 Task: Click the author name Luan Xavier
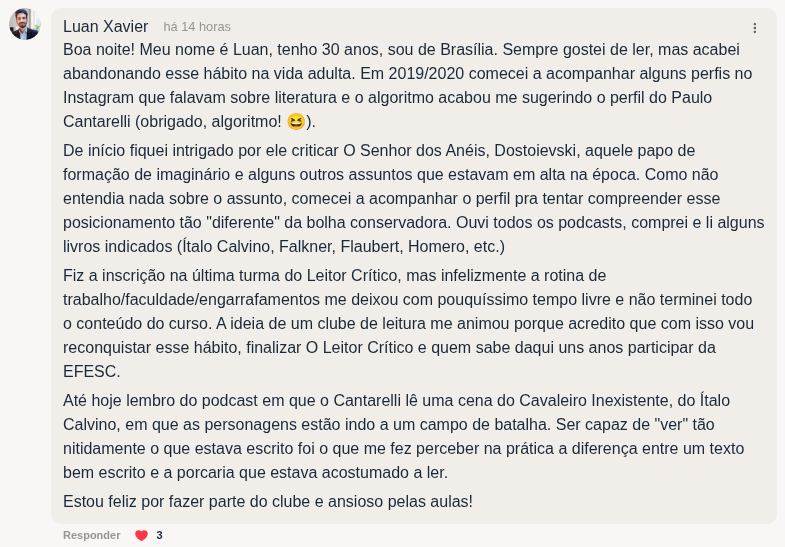(x=105, y=27)
